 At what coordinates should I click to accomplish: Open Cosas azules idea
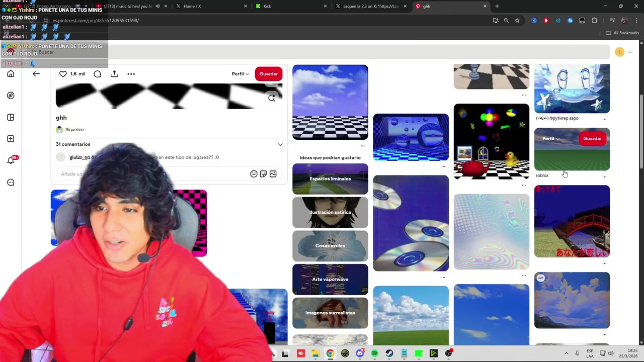tap(330, 246)
